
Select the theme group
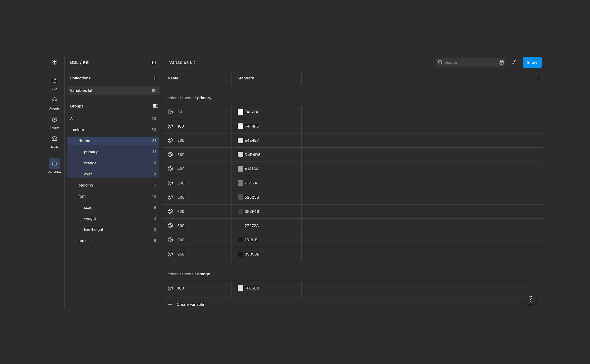click(x=113, y=141)
